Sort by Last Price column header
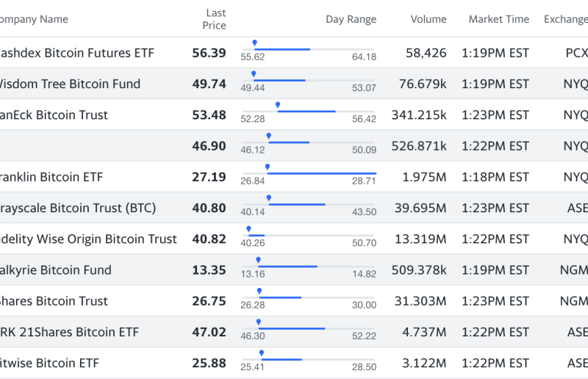 (215, 19)
